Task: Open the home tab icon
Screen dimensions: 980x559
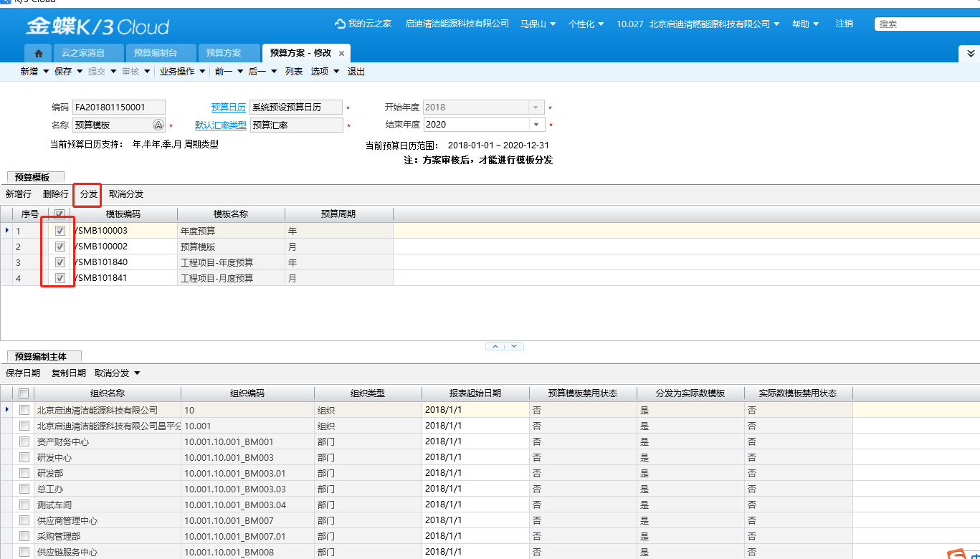Action: tap(38, 53)
